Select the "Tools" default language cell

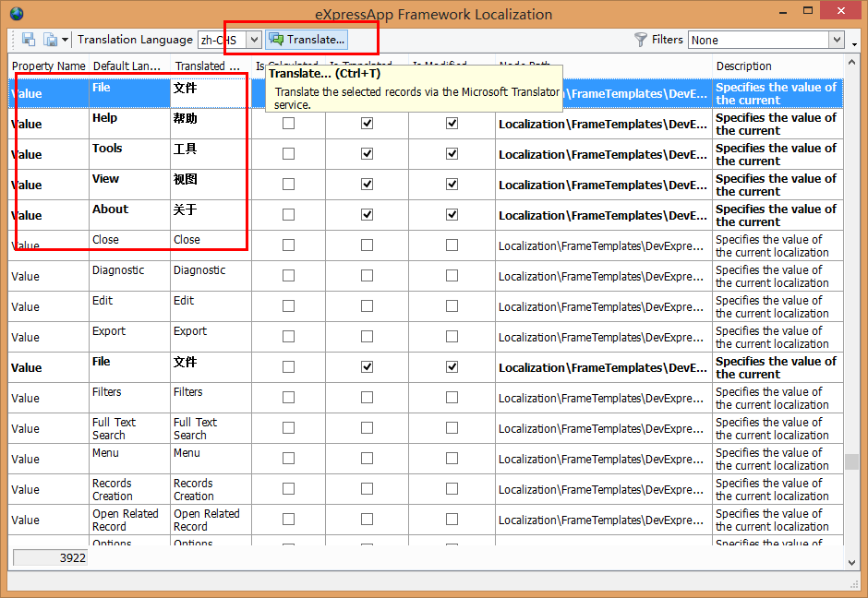(129, 154)
